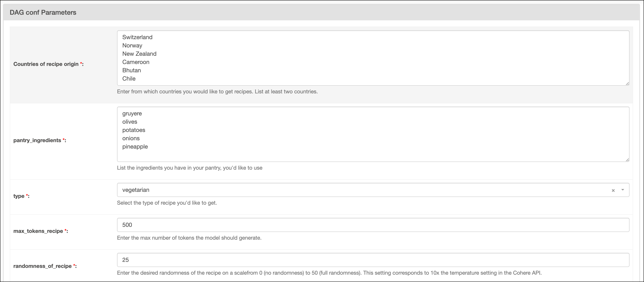Place cursor after pineapple in ingredients list
This screenshot has width=644, height=282.
[x=149, y=147]
